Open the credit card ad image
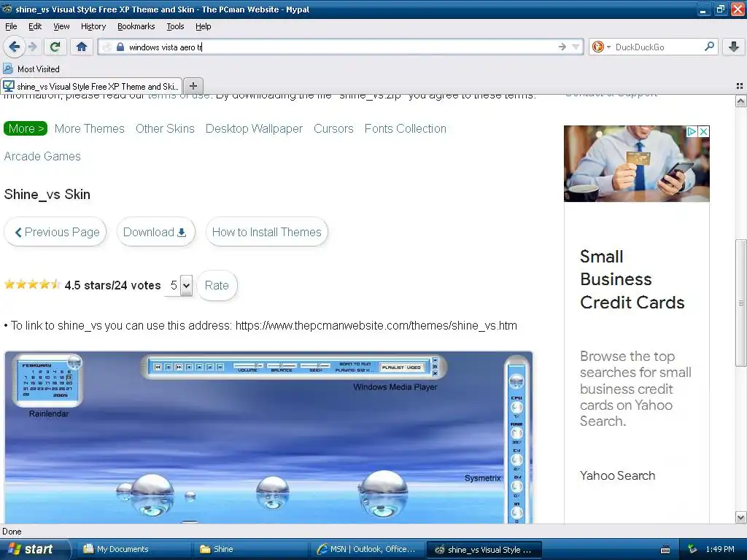 pos(636,164)
